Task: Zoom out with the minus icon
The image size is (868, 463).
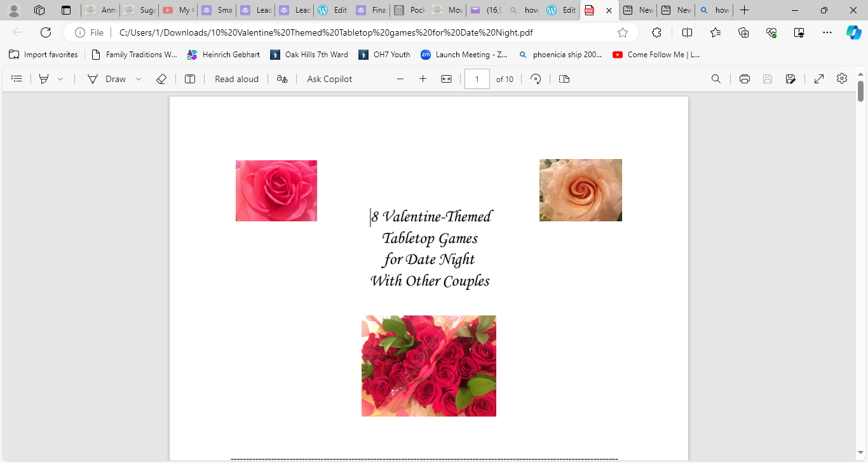Action: click(x=400, y=79)
